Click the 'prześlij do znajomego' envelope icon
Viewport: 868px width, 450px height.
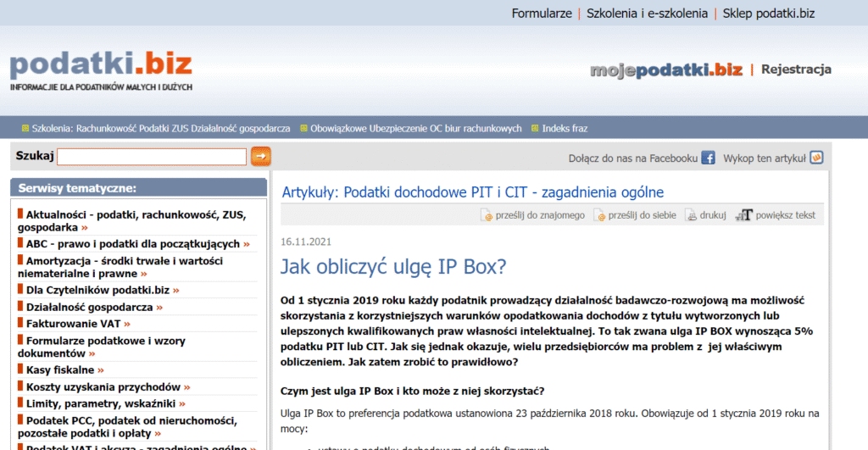tap(487, 216)
